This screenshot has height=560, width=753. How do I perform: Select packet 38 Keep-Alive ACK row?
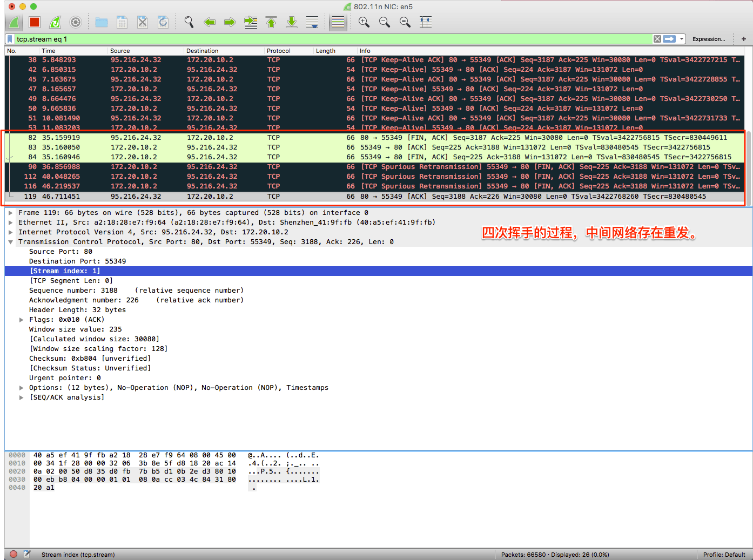click(374, 60)
